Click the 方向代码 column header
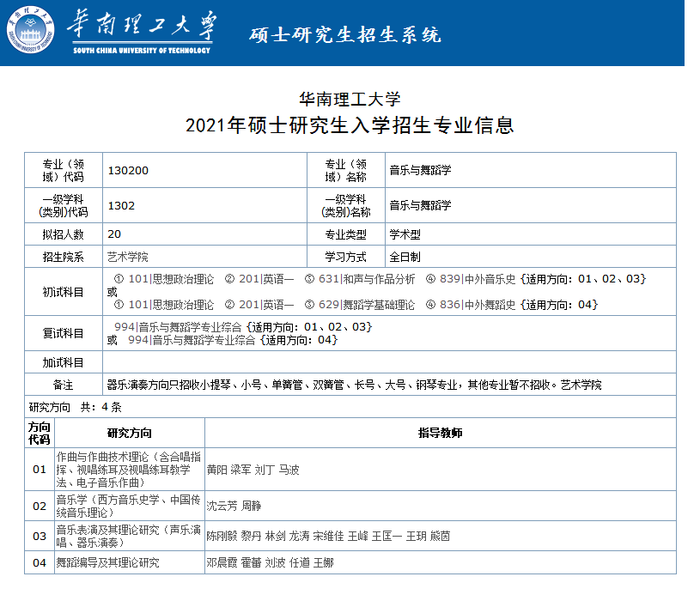The width and height of the screenshot is (700, 613). point(40,434)
